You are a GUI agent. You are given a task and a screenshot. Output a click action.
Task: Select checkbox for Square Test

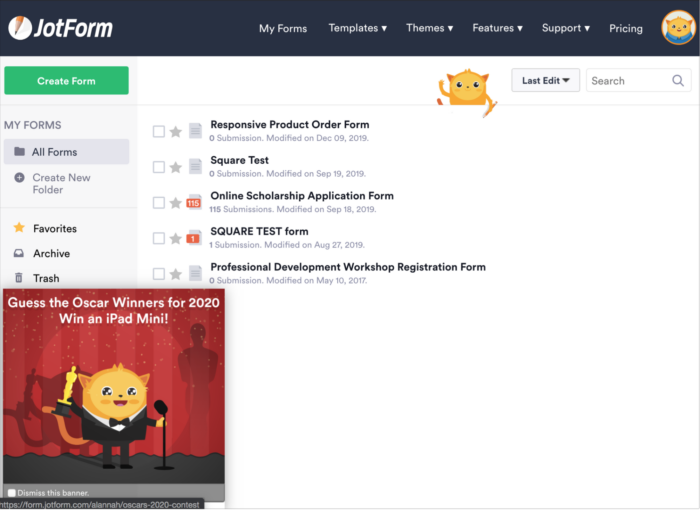[159, 167]
